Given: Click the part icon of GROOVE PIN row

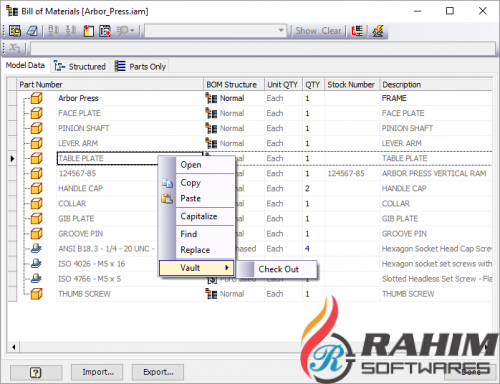Looking at the screenshot, I should coord(36,234).
